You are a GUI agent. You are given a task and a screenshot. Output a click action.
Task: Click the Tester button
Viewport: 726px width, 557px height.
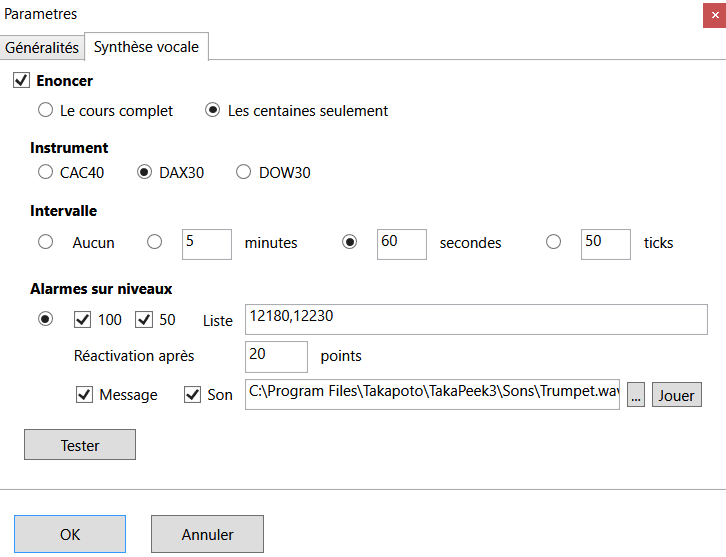click(80, 445)
